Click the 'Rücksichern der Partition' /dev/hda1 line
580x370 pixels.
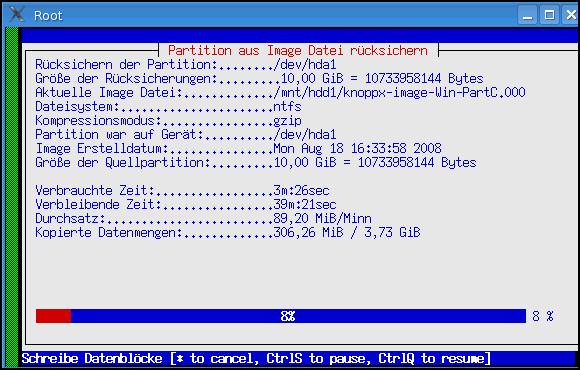pyautogui.click(x=186, y=64)
